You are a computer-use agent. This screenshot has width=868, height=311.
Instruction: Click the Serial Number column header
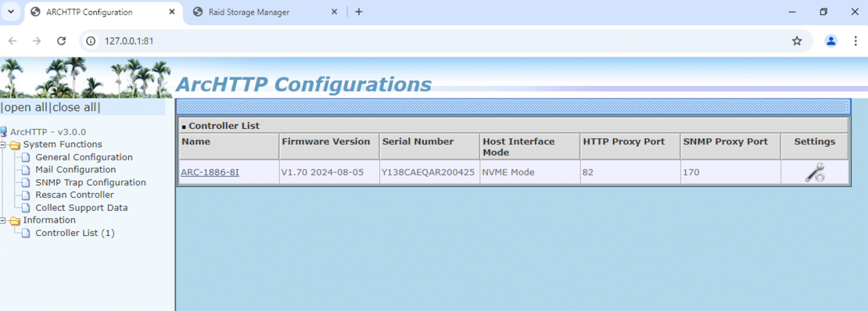coord(429,147)
